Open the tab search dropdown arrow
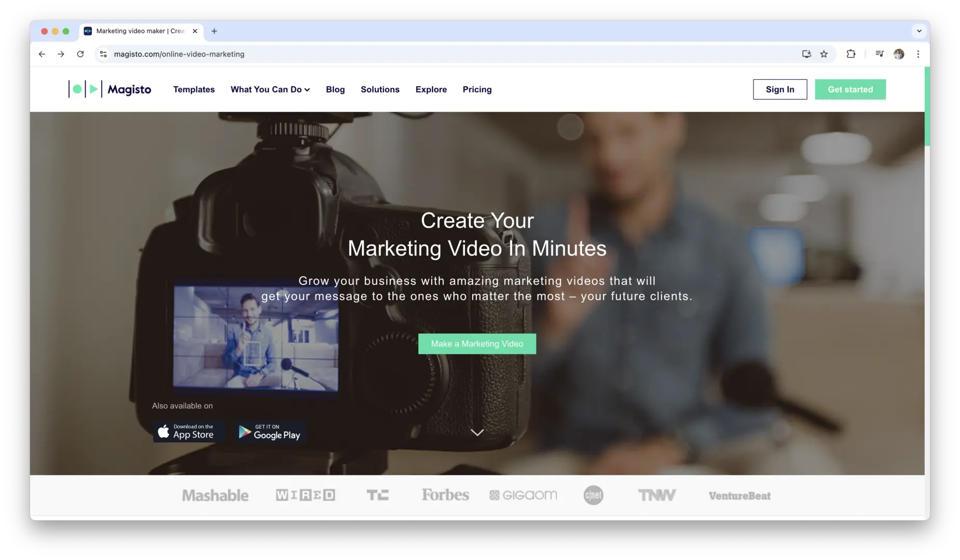960x560 pixels. coord(919,31)
